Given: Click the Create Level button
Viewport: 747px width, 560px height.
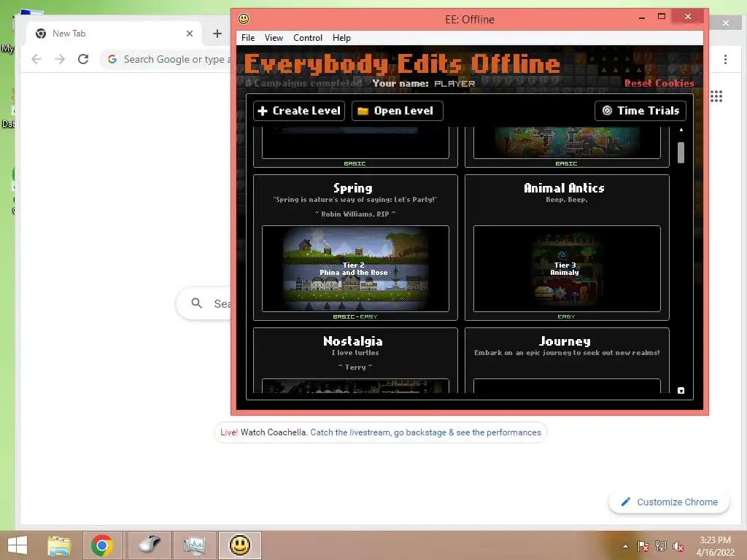Looking at the screenshot, I should (298, 111).
